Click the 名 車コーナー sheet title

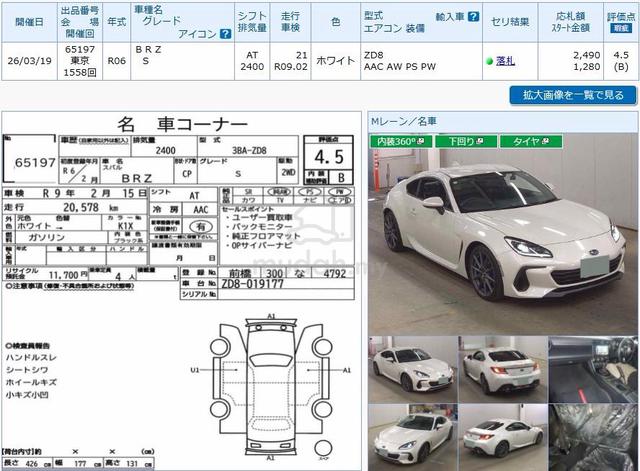click(182, 124)
